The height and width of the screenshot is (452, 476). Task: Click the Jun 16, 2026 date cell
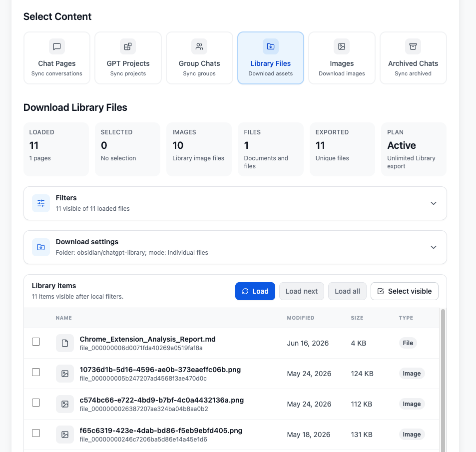(308, 343)
